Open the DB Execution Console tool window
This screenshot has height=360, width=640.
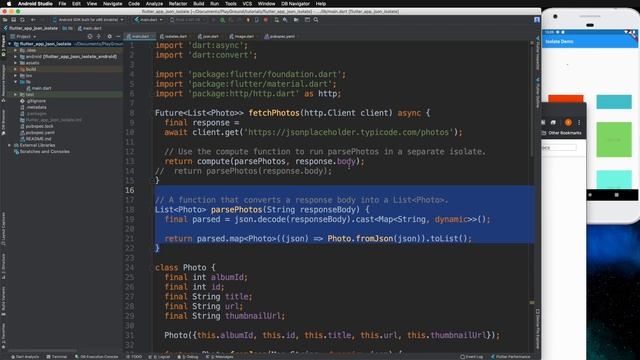click(96, 357)
